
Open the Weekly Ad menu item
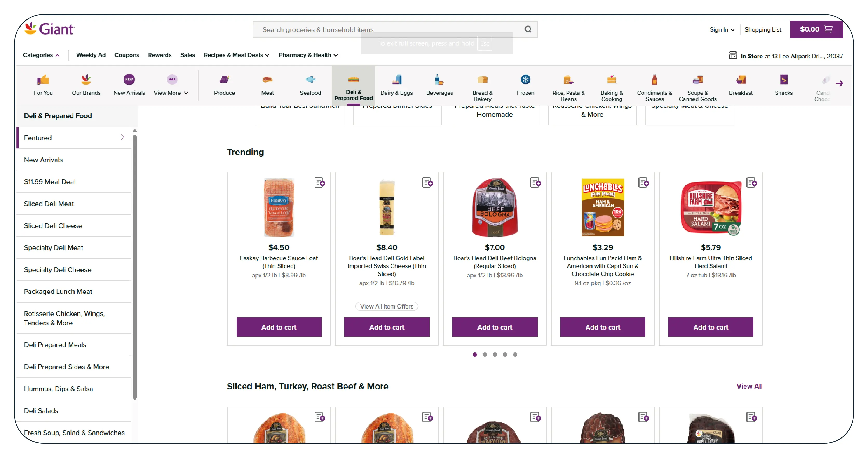point(91,55)
